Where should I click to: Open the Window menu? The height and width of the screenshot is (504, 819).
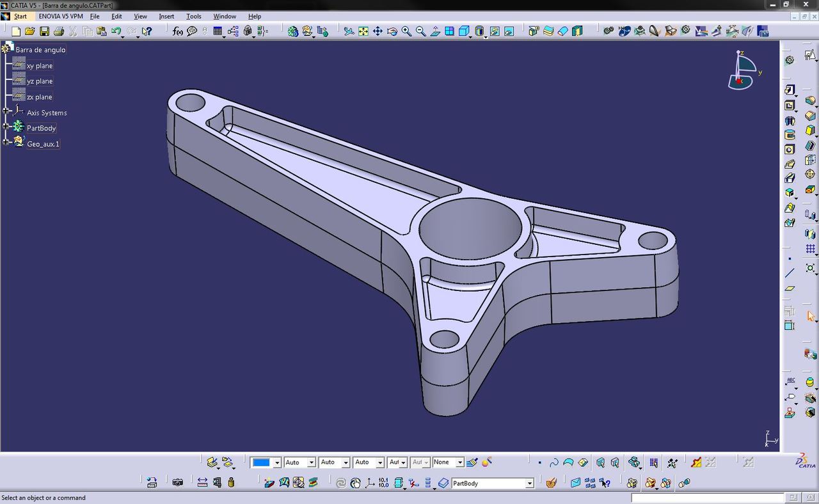click(x=224, y=16)
